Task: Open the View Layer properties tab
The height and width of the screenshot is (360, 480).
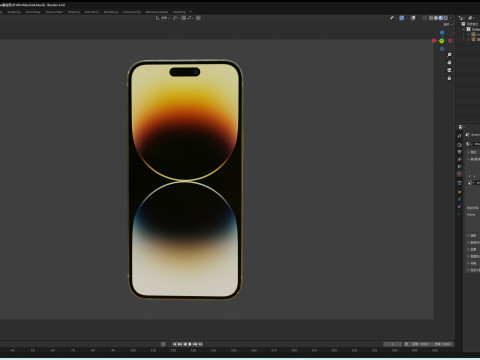Action: (459, 159)
